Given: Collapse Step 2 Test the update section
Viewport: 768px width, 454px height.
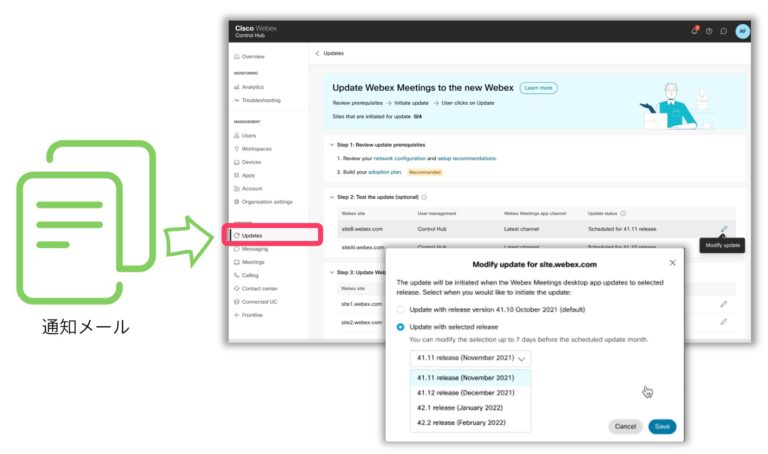Looking at the screenshot, I should pos(332,197).
